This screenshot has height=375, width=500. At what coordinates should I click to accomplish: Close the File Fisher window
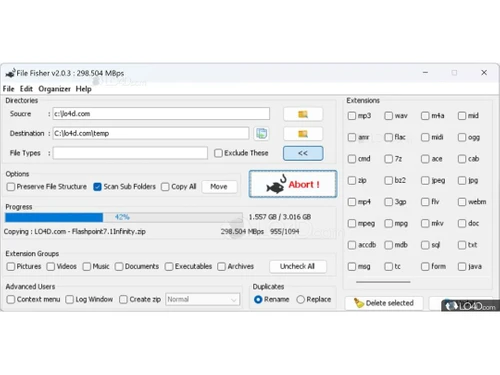(484, 72)
